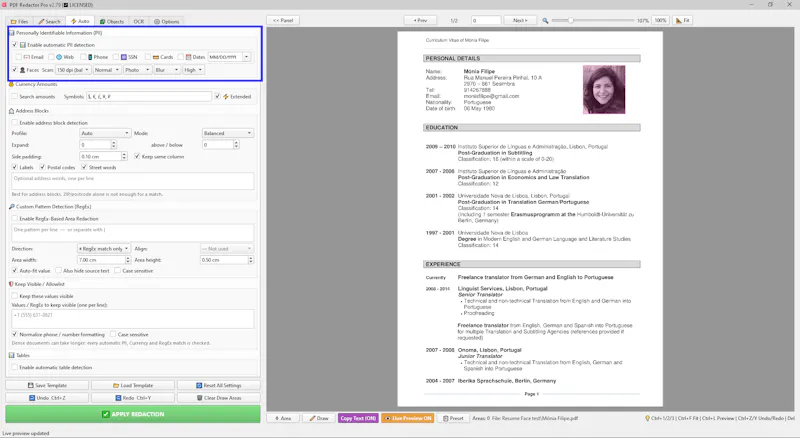
Task: Click the Fit zoom button
Action: [x=683, y=20]
